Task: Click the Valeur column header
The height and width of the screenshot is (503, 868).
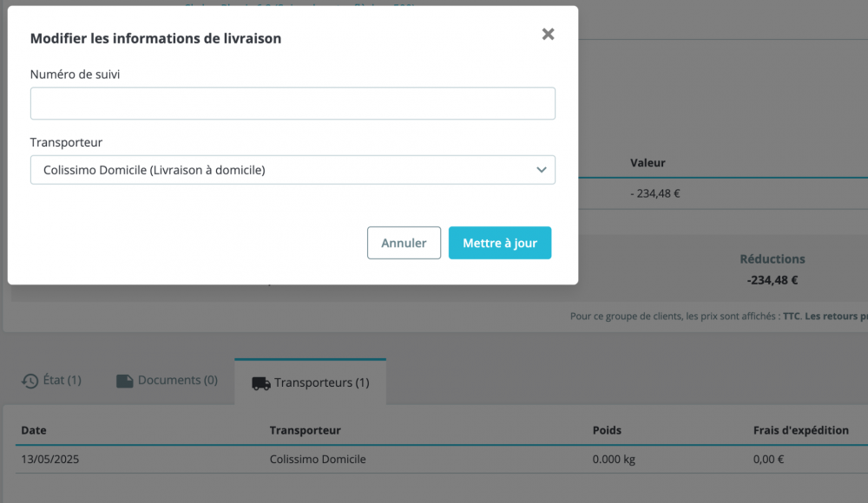Action: [x=648, y=163]
